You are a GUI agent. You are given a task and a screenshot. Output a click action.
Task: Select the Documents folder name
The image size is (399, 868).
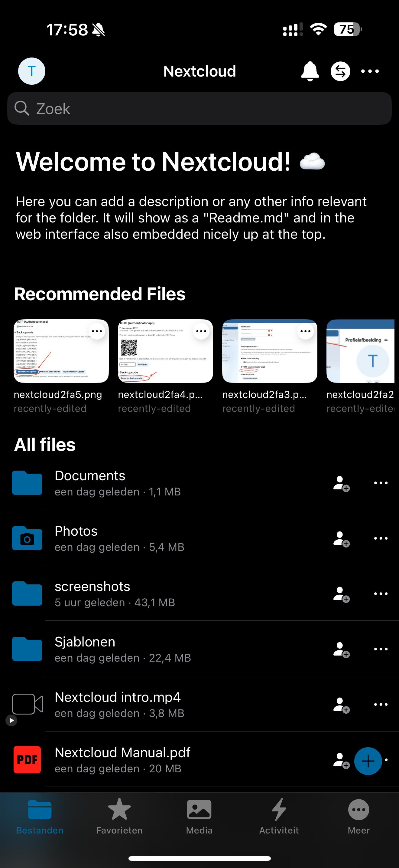click(90, 475)
